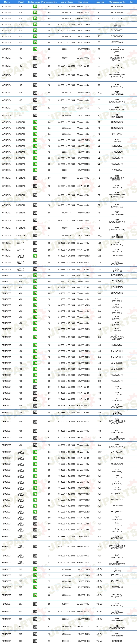The height and width of the screenshot is (644, 137).
Task: Click the 'BFZ (XU5JP)' engine code cell
Action: point(117,275)
